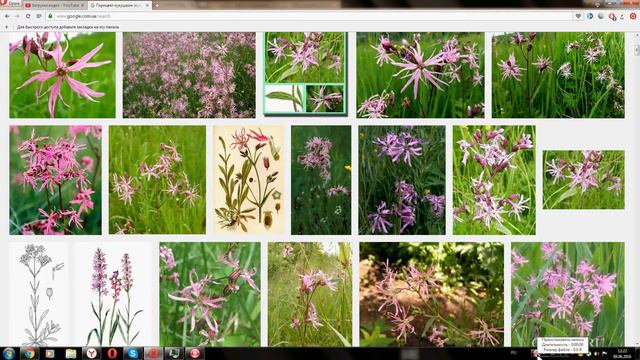
Task: Launch Google Chrome from the taskbar
Action: click(29, 353)
